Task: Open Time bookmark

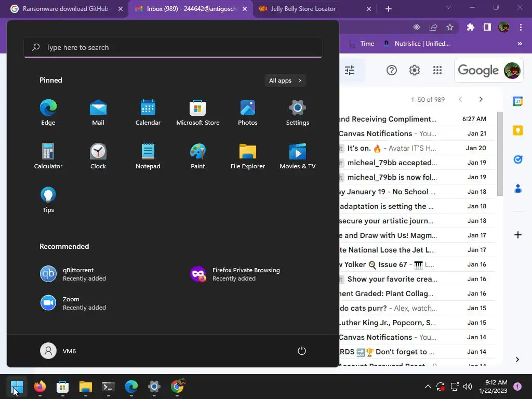Action: 362,44
